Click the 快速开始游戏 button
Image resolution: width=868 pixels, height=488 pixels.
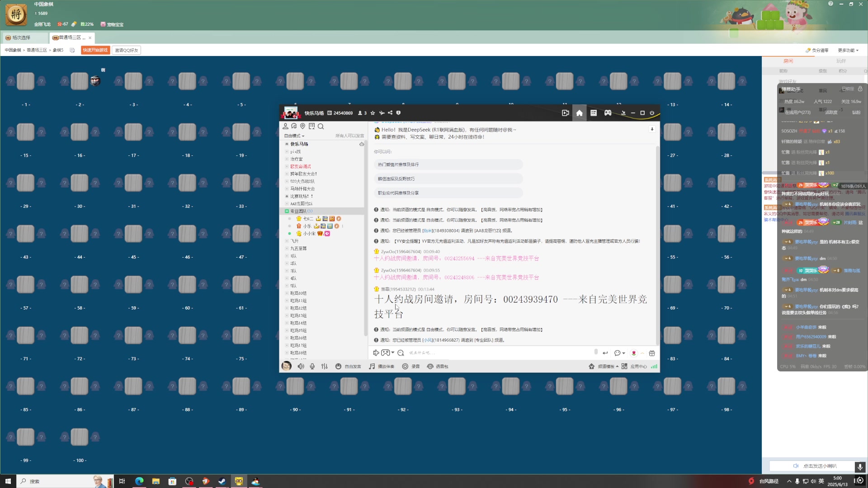pos(95,50)
